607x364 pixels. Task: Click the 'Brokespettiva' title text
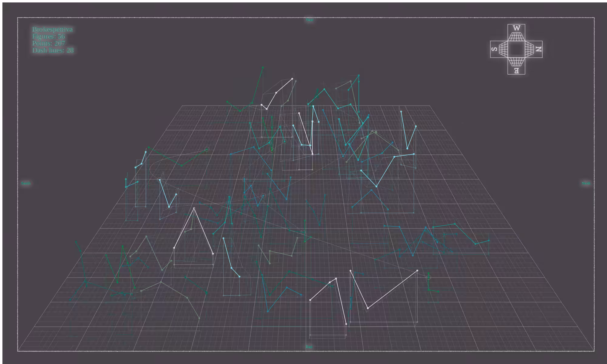click(x=53, y=29)
